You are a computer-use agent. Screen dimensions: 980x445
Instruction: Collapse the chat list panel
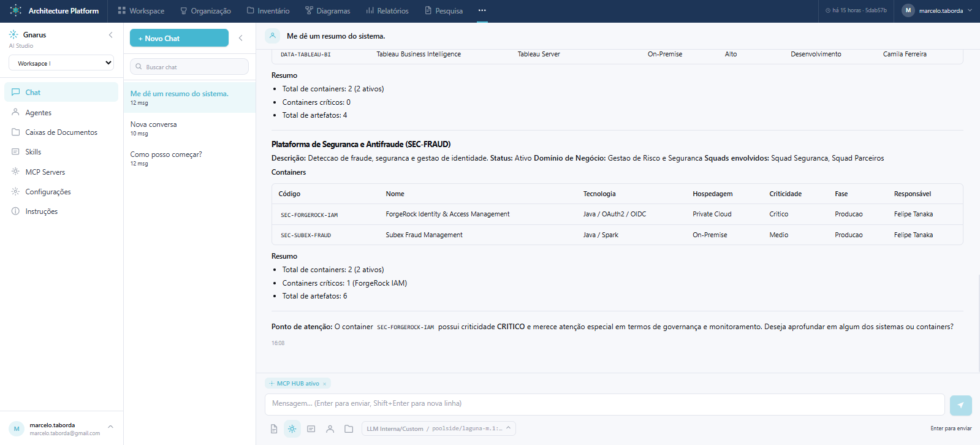(x=241, y=38)
